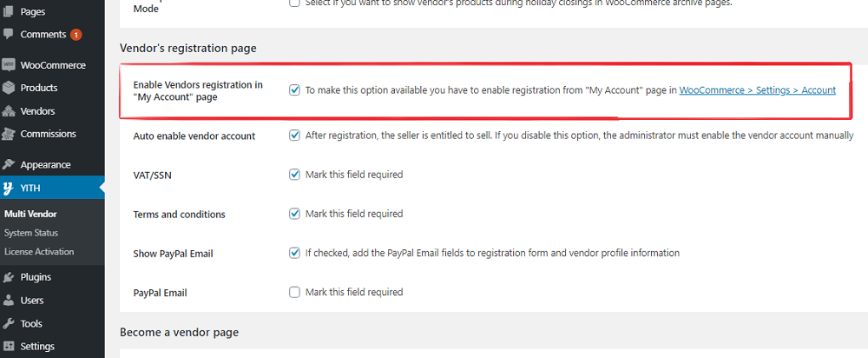The height and width of the screenshot is (358, 868).
Task: Click the Commissions icon in the sidebar
Action: [x=9, y=134]
